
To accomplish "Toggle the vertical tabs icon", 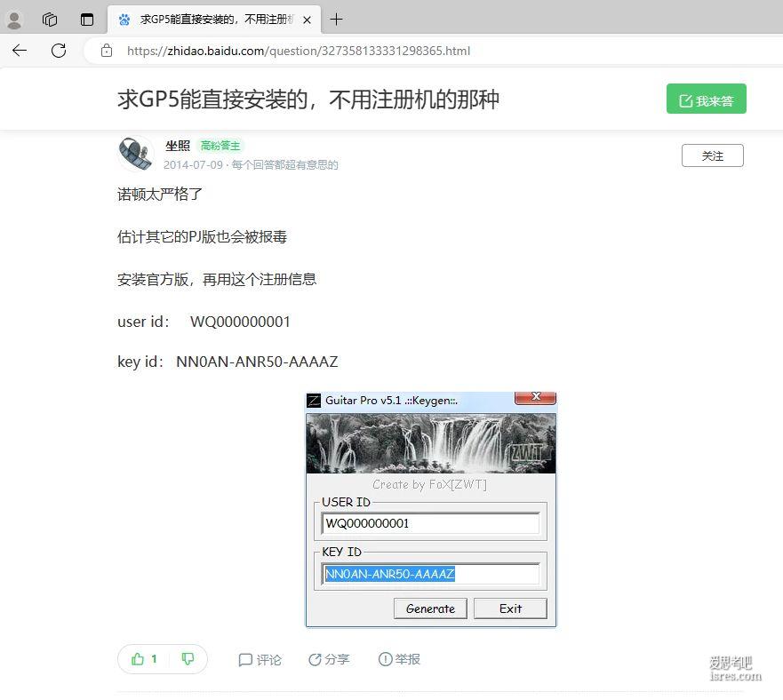I will click(87, 20).
